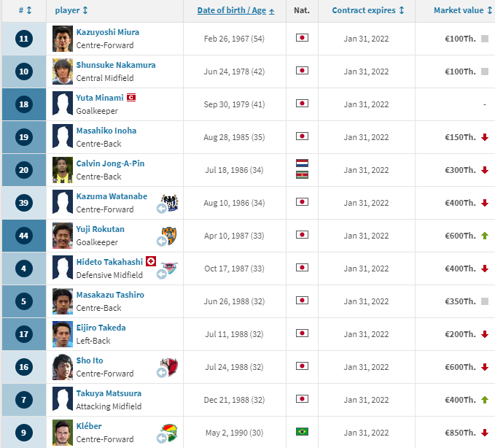Sort table by shirt number column
The width and height of the screenshot is (495, 448).
point(25,10)
